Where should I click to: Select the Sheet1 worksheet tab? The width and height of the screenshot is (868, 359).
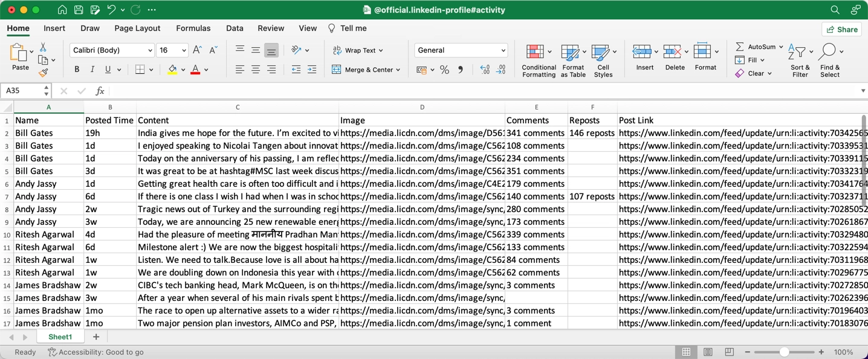point(60,337)
